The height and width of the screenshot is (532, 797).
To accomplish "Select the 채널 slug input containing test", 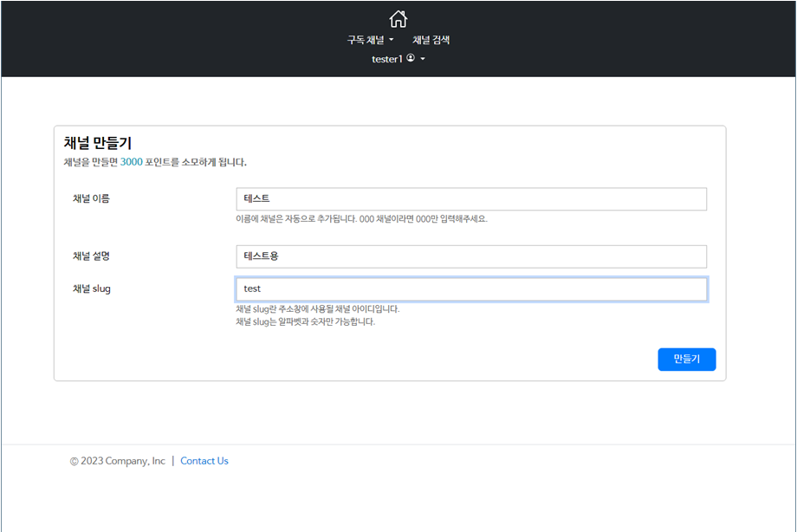I will pyautogui.click(x=471, y=289).
